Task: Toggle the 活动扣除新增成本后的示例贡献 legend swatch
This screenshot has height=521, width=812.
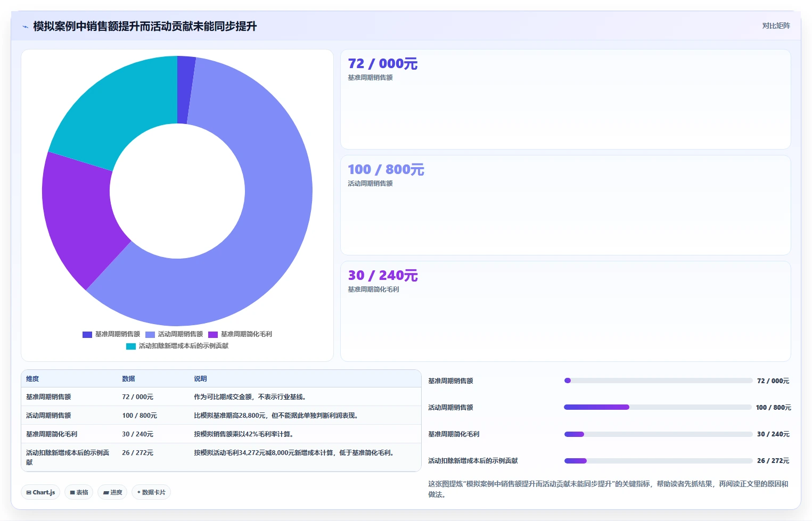Action: (x=131, y=346)
